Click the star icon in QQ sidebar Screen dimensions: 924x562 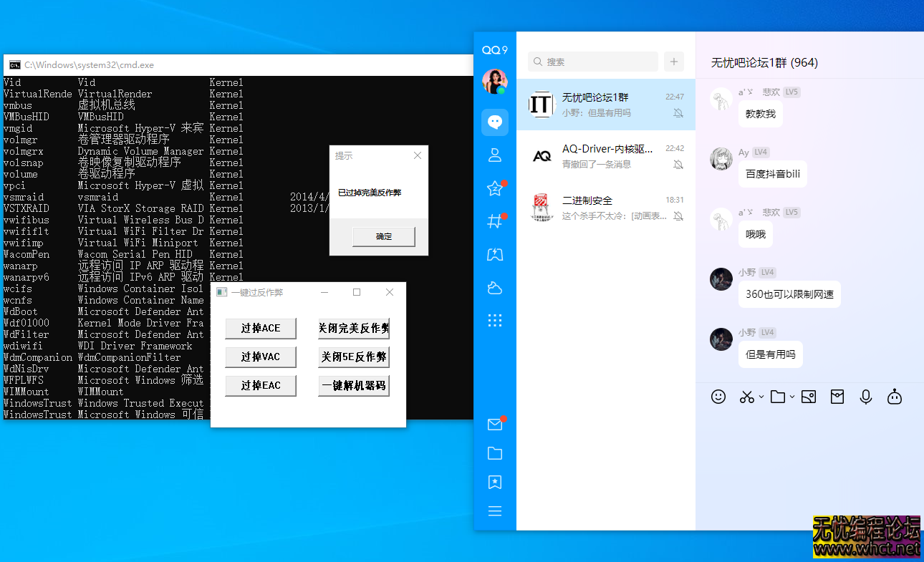(x=495, y=189)
